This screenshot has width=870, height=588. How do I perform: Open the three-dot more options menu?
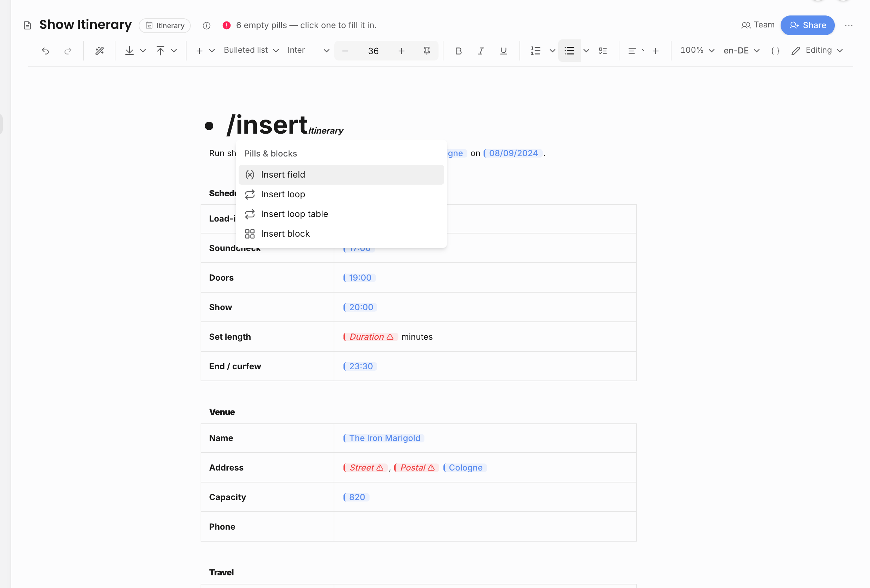(x=849, y=25)
